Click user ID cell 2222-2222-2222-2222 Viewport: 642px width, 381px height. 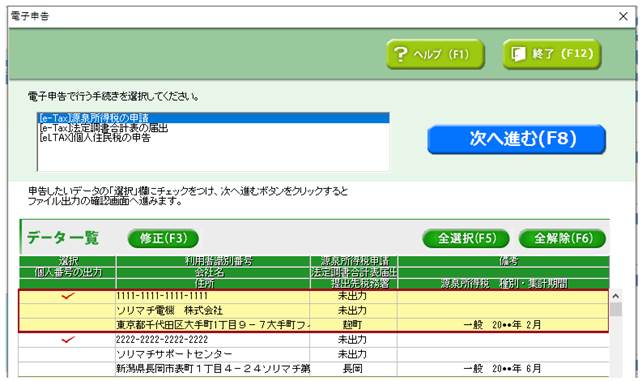coord(212,340)
